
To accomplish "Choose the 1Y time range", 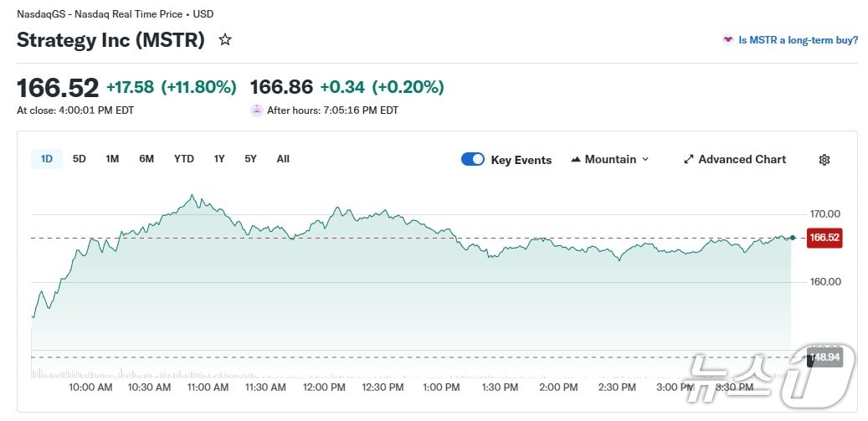I will (x=219, y=159).
